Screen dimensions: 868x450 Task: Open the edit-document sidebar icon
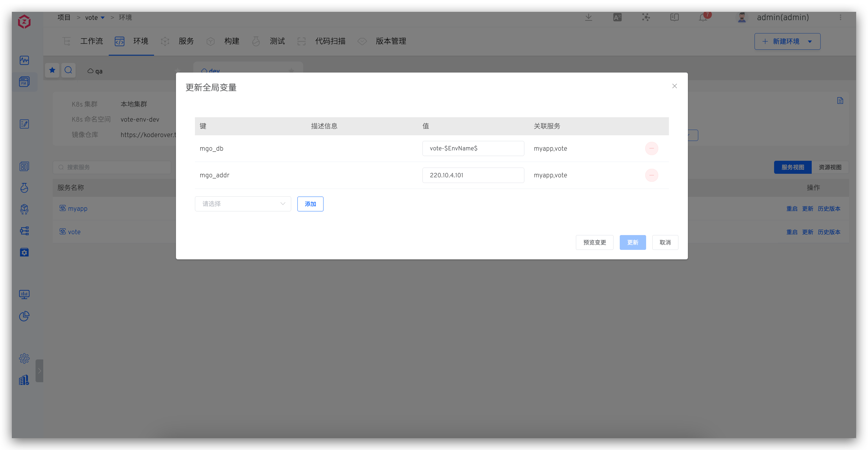tap(24, 124)
